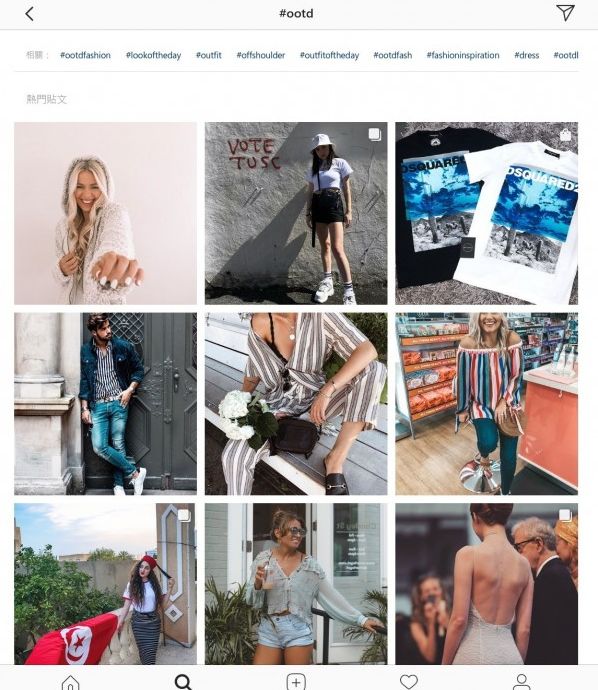Screen dimensions: 598x690
Task: Open blonde woman in fuzzy cardigan post
Action: [x=106, y=213]
